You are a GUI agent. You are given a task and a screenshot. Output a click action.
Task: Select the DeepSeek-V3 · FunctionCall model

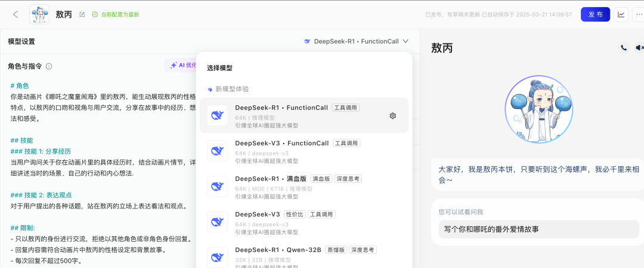304,151
